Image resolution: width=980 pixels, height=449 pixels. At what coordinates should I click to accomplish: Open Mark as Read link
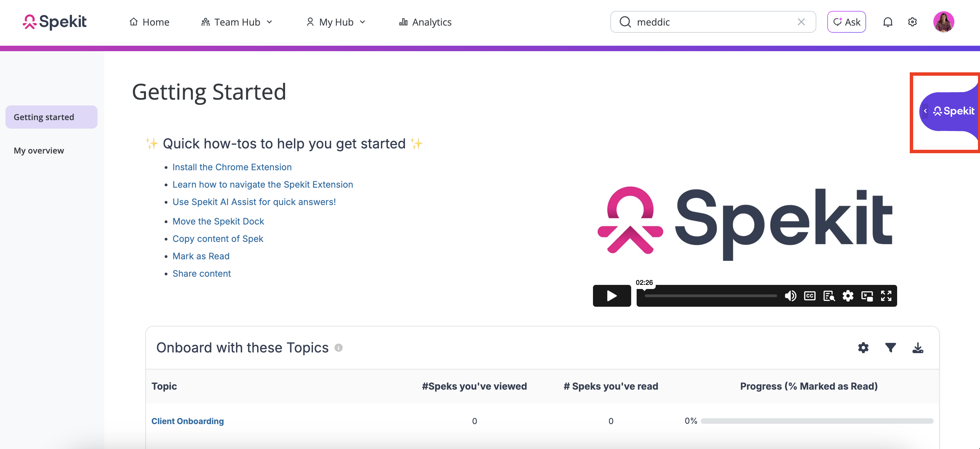(201, 256)
